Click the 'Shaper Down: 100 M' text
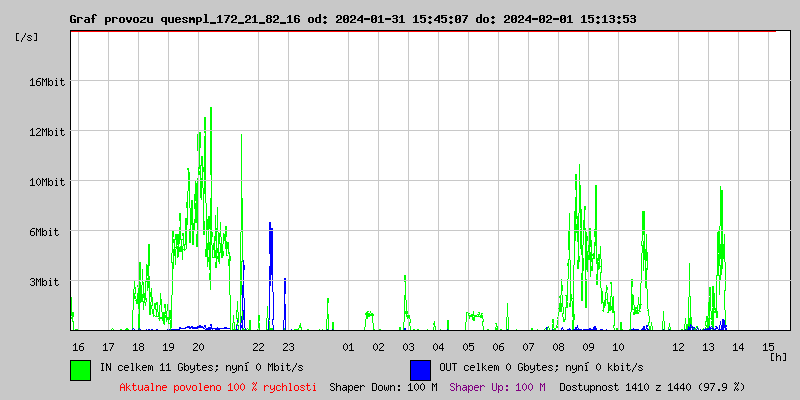Screen dimensions: 800x400 383,387
